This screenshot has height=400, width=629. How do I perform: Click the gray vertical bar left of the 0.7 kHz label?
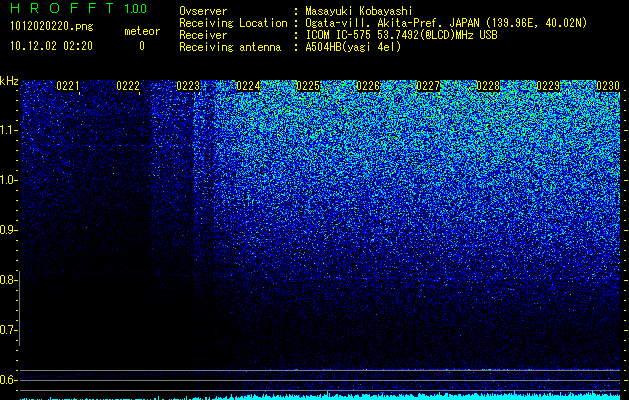click(19, 308)
